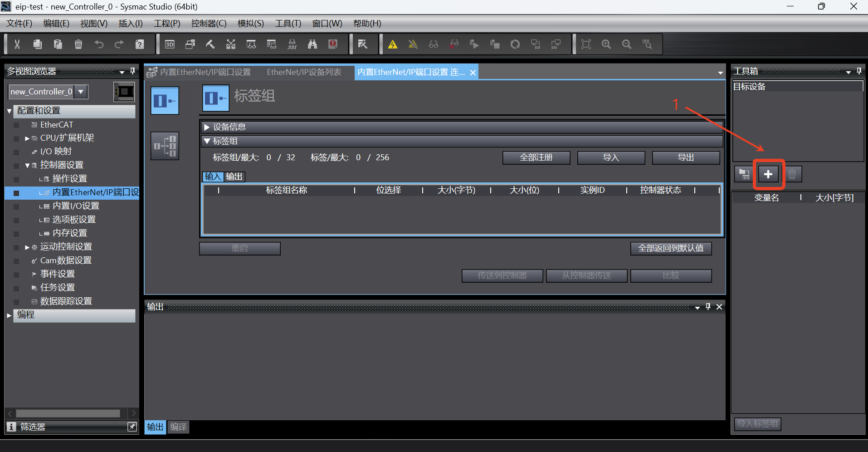This screenshot has height=452, width=868.
Task: Click the trash icon in the toolbox panel
Action: click(x=792, y=174)
